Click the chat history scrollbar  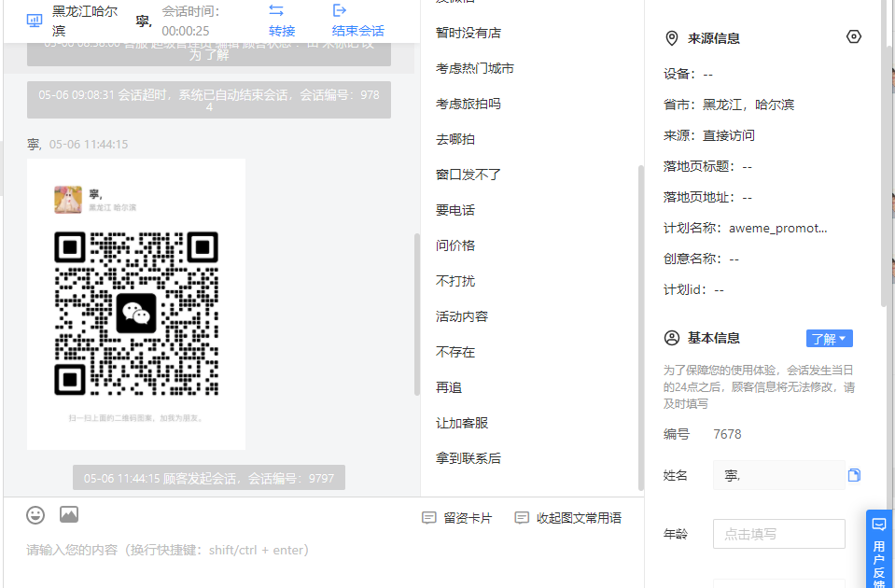pos(416,315)
